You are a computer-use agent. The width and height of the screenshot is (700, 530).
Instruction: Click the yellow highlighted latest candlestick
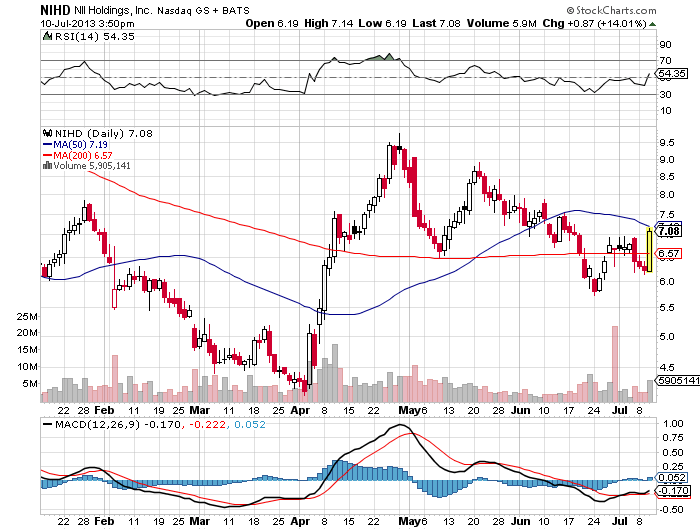point(650,250)
